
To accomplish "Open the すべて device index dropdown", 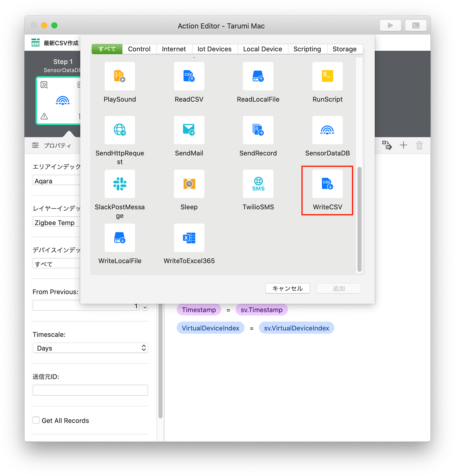I will pos(56,264).
